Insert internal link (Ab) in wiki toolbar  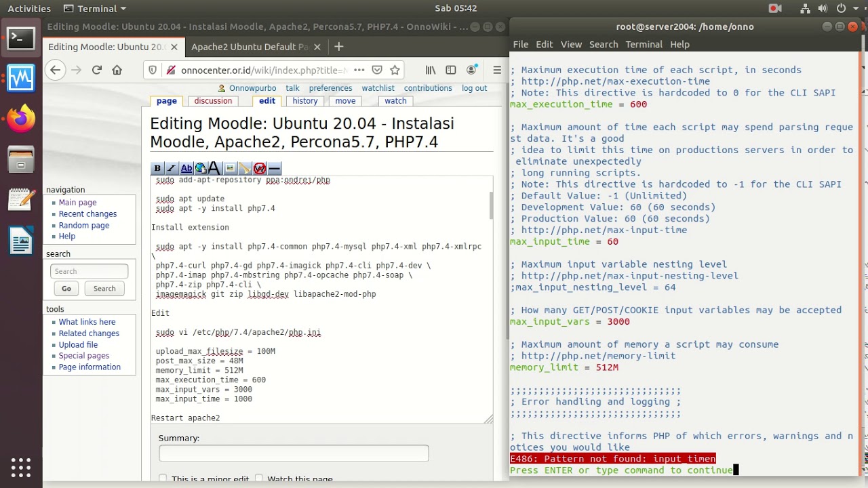click(x=186, y=168)
